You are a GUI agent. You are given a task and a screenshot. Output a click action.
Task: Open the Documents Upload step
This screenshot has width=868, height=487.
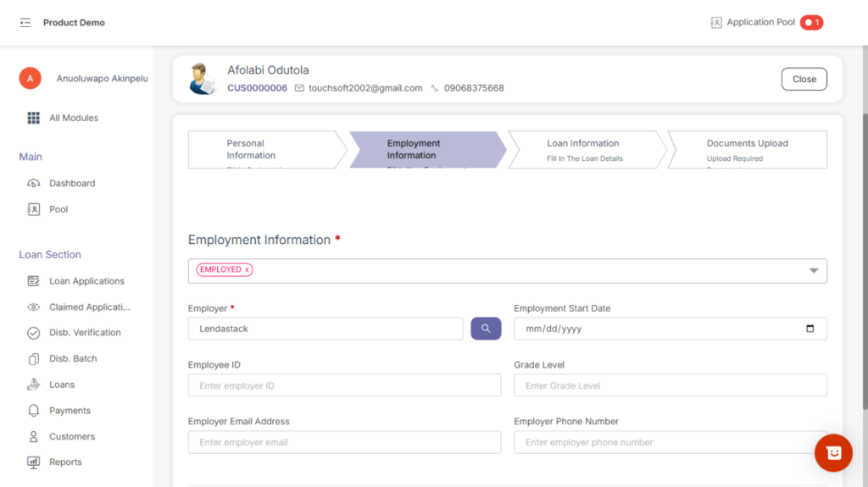pyautogui.click(x=747, y=150)
